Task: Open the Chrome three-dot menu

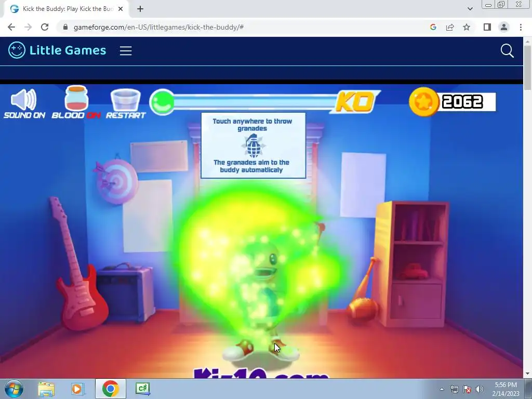Action: [521, 27]
